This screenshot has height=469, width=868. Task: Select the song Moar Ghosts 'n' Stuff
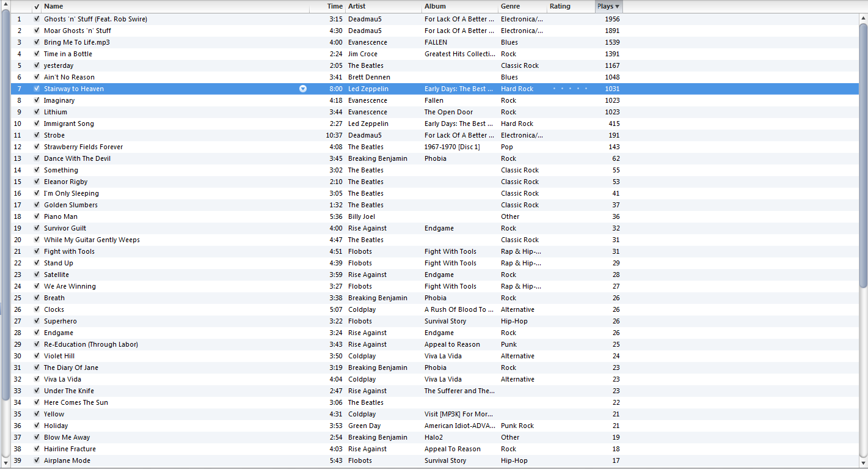click(78, 31)
